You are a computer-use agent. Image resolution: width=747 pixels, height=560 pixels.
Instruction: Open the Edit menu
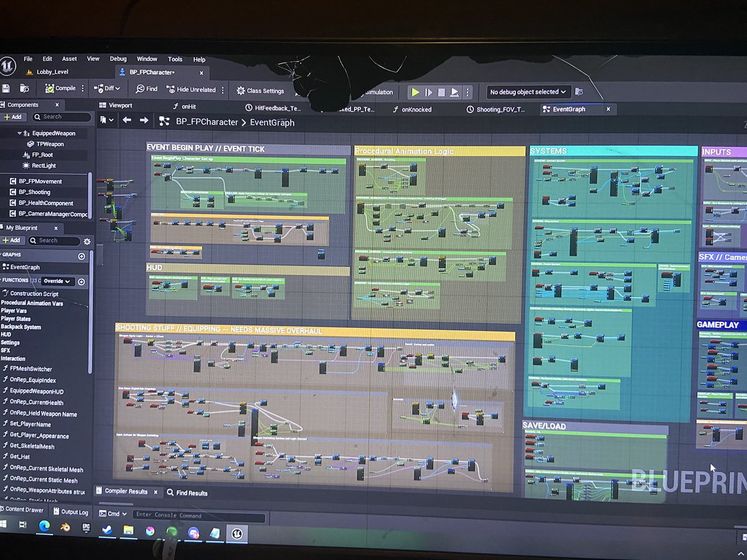pyautogui.click(x=47, y=59)
